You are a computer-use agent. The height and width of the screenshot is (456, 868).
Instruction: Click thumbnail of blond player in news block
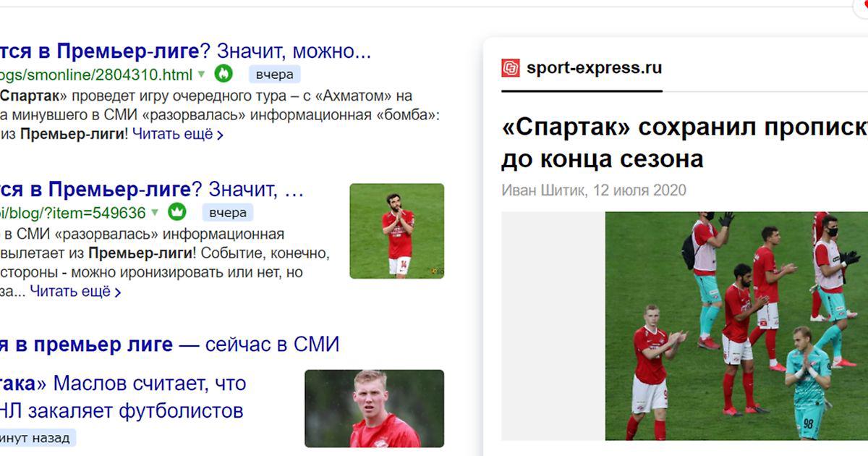pos(375,408)
